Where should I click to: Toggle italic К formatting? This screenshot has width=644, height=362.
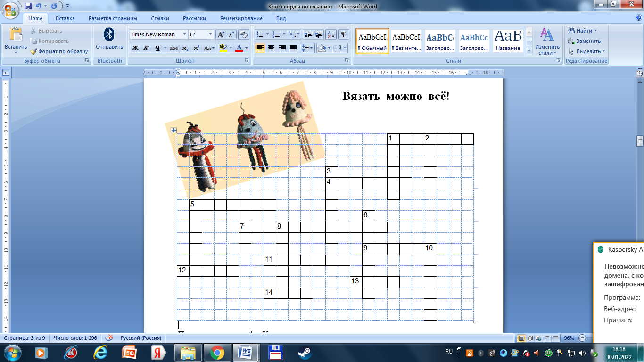[x=146, y=48]
